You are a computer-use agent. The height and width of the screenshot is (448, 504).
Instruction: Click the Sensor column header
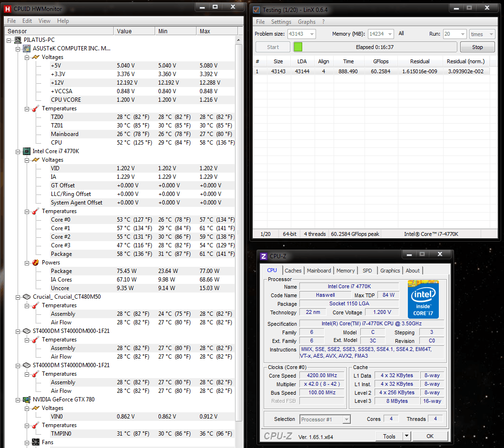[59, 31]
